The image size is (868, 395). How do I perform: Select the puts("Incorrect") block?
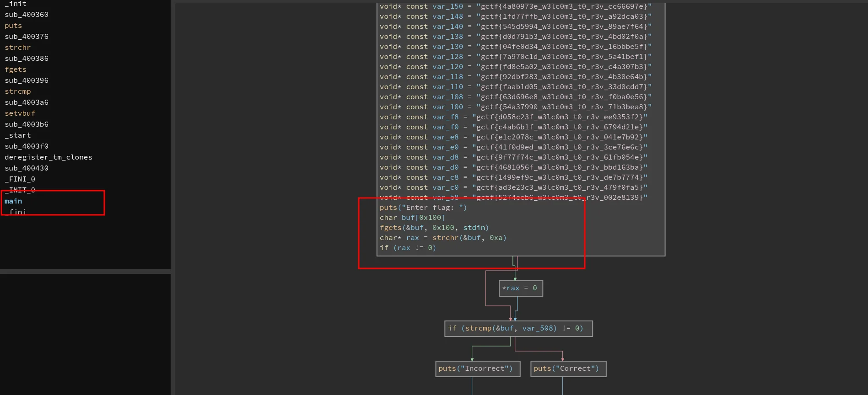coord(477,369)
